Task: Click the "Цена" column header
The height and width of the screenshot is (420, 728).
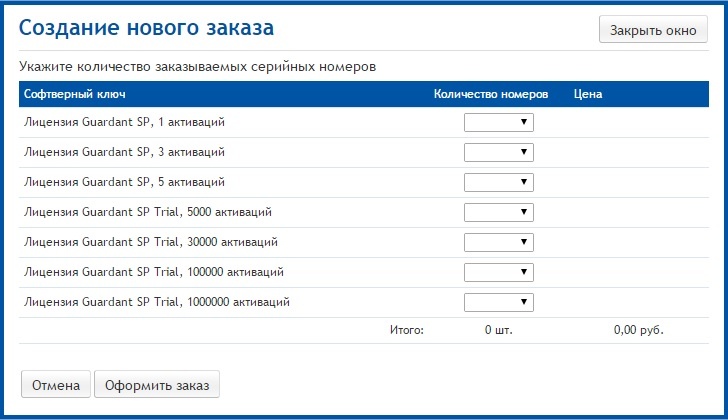Action: pos(587,94)
